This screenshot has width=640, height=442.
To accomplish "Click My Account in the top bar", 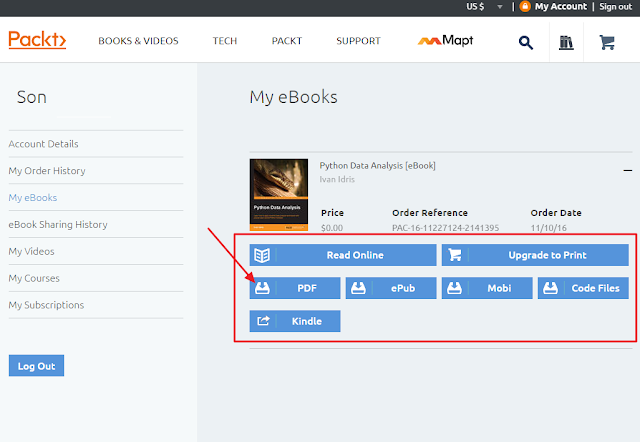I will tap(561, 7).
